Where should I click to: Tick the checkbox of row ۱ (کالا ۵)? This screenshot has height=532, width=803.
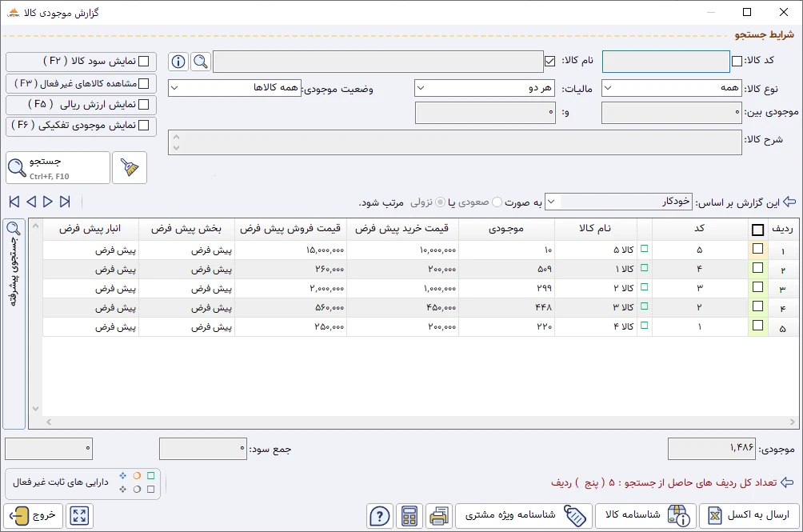pos(758,249)
